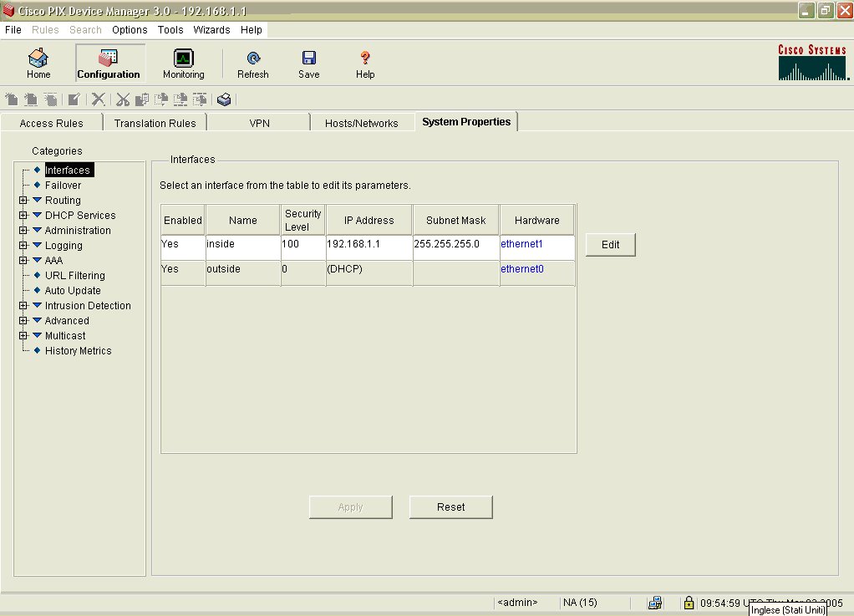Screen dimensions: 854x616
Task: Save the running configuration to flash
Action: coord(309,64)
